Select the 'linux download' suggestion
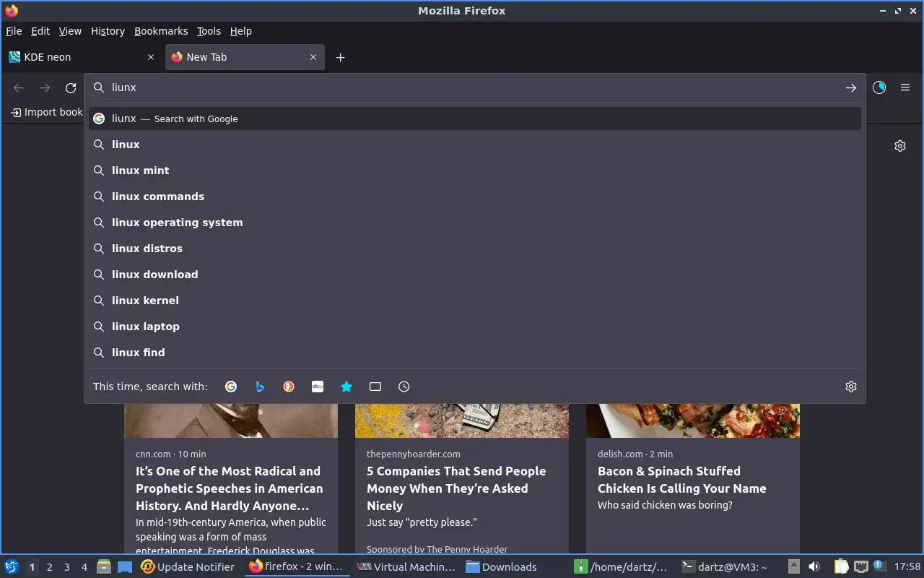The width and height of the screenshot is (924, 578). [x=475, y=275]
